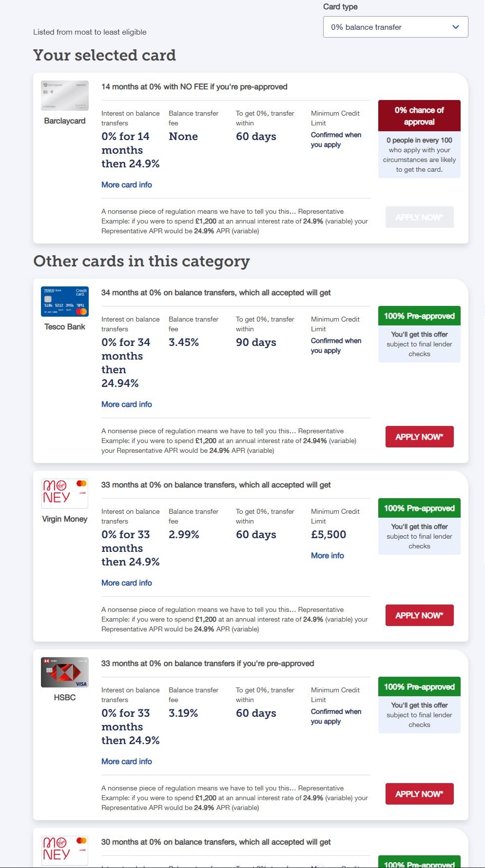Click the Barclaycard card image
Viewport: 485px width, 868px height.
(65, 96)
